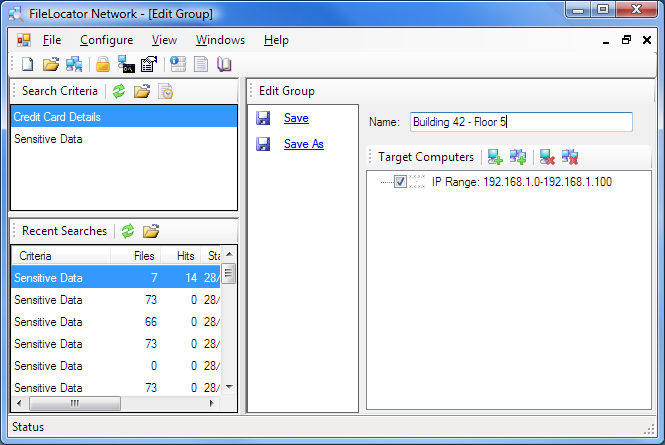Click the horizontal scroll right arrow
Screen dimensions: 665x445
[211, 403]
